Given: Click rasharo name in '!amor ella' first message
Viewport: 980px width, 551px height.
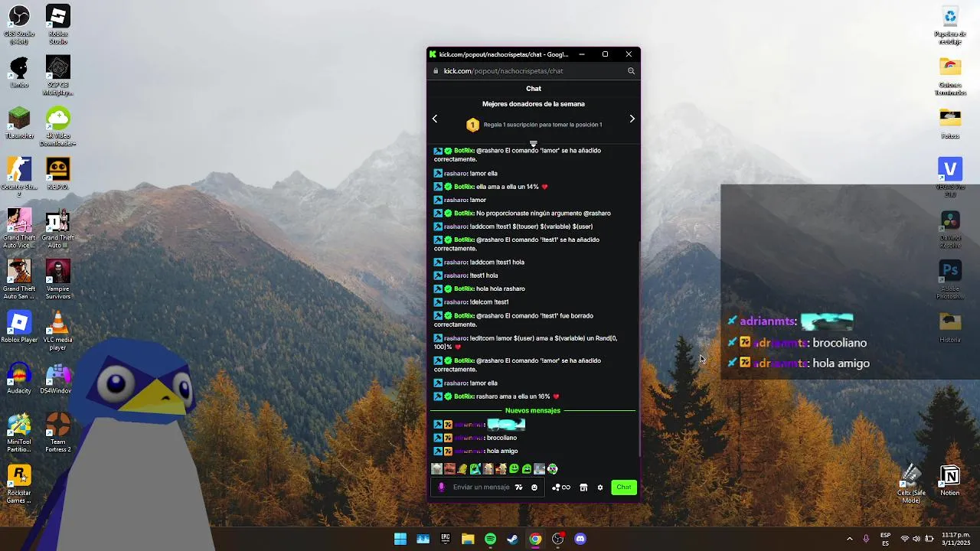Looking at the screenshot, I should point(456,174).
